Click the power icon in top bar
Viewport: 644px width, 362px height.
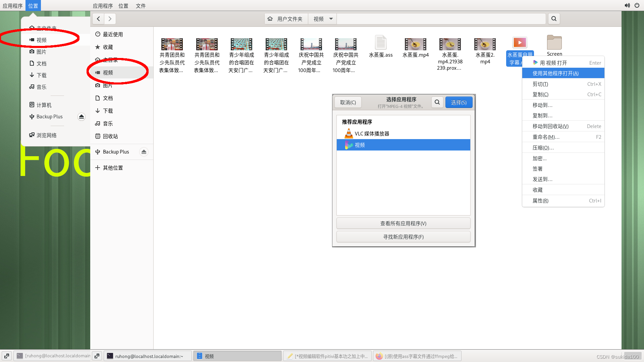tap(637, 5)
